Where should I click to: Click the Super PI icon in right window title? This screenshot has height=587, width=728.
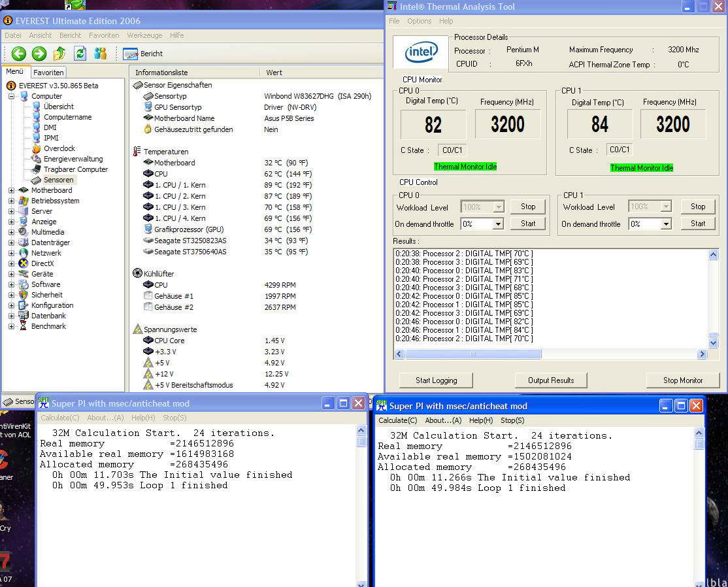(x=381, y=405)
